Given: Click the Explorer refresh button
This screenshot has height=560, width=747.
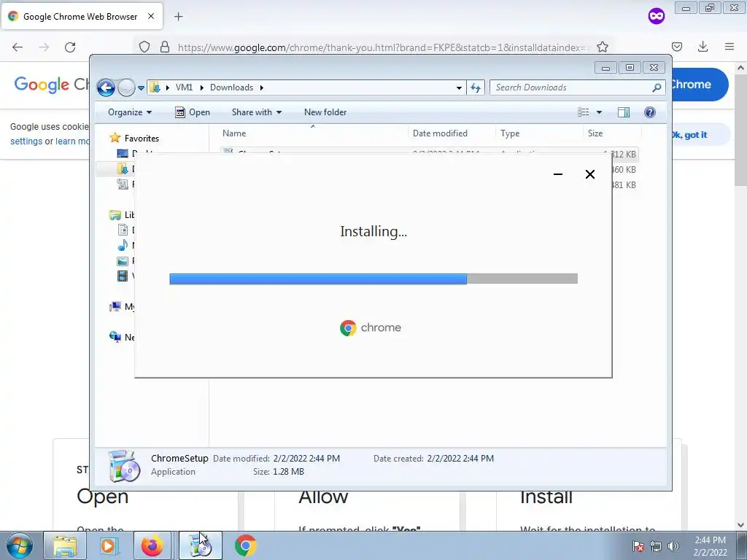Looking at the screenshot, I should pos(476,87).
